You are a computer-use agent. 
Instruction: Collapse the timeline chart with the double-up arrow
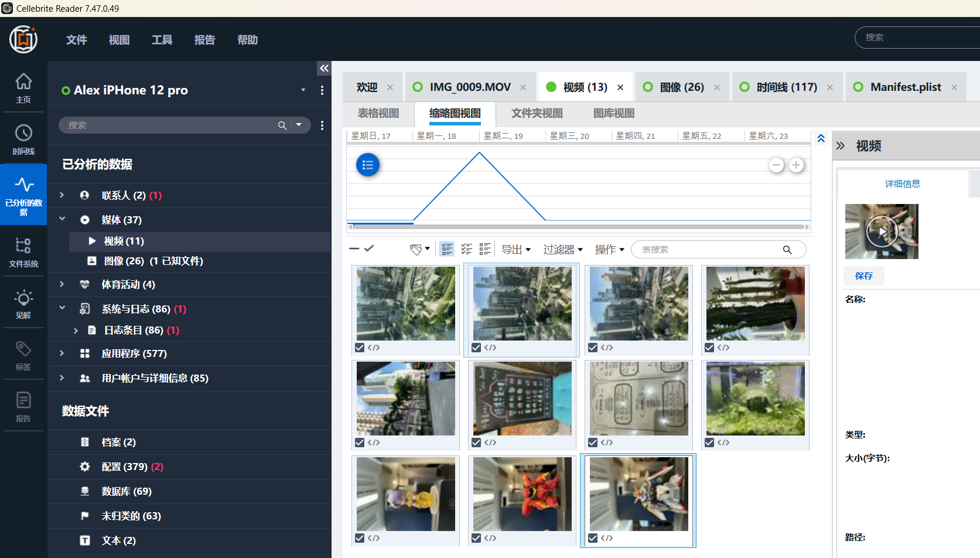pyautogui.click(x=821, y=138)
